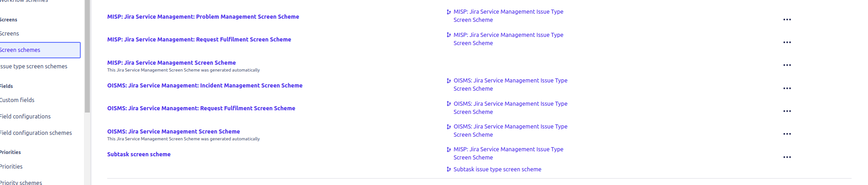This screenshot has width=868, height=185.
Task: Click branch icon beside Subtask issue type screen scheme
Action: 449,169
